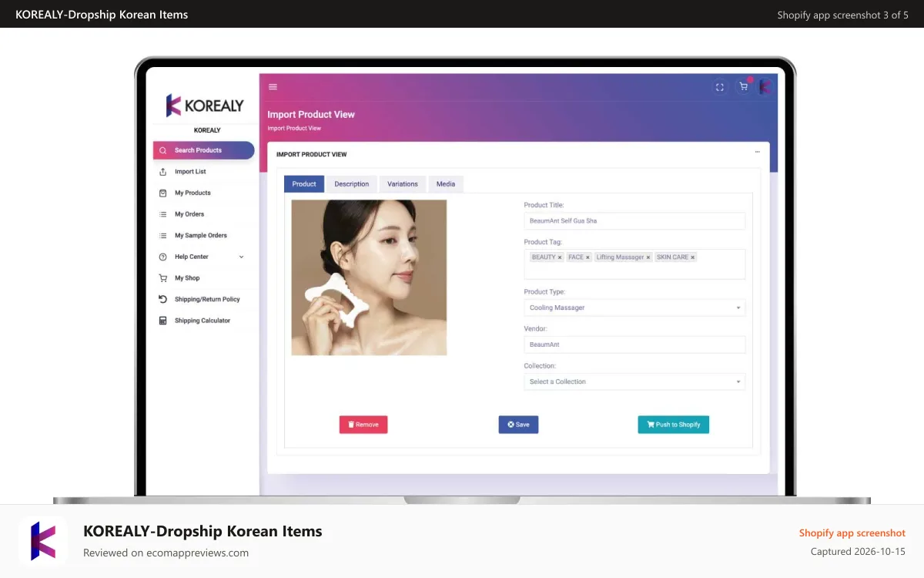This screenshot has height=578, width=924.
Task: Expand the Help Center chevron
Action: (x=241, y=257)
